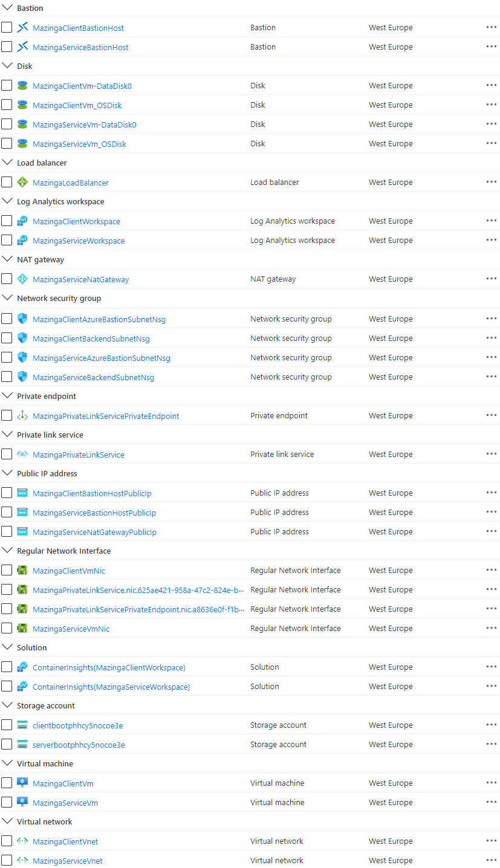
Task: Collapse the Network security group section
Action: [x=7, y=298]
